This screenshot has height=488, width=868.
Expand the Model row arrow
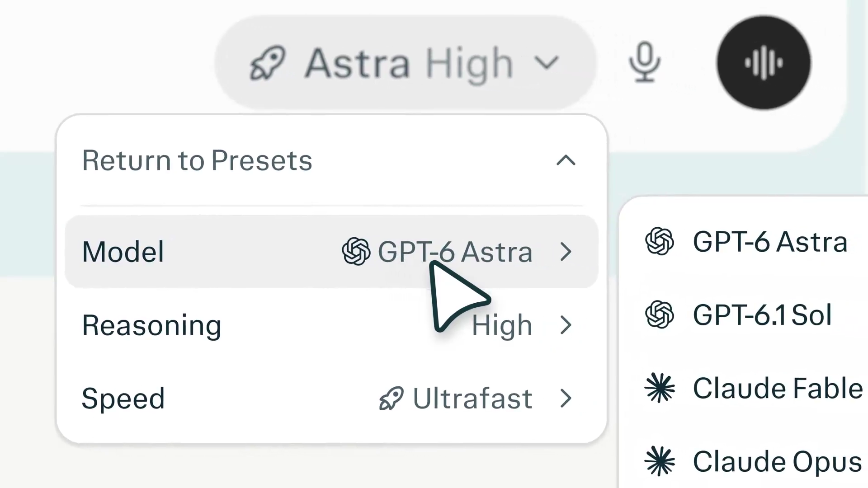point(566,252)
